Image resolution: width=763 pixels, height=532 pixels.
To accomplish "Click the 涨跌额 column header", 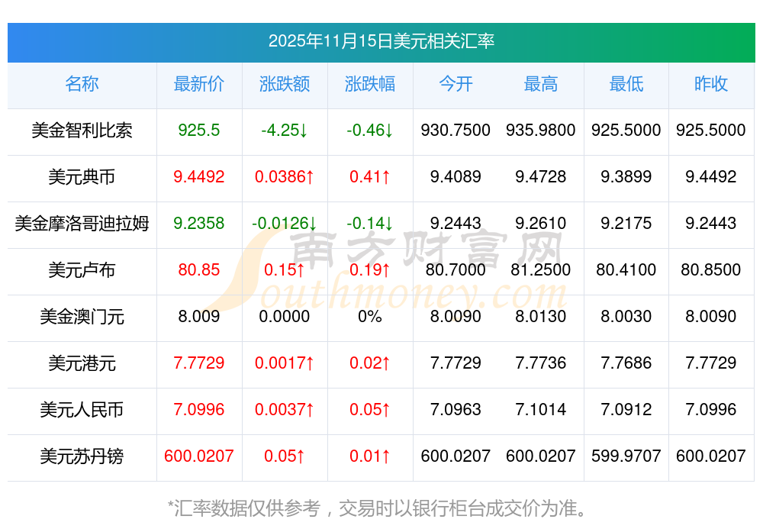I will [x=285, y=84].
